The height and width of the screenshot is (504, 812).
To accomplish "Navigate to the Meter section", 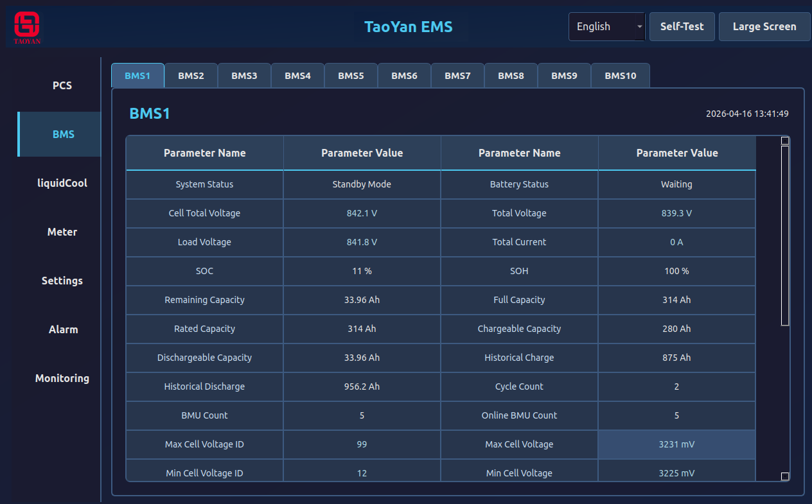I will tap(62, 232).
